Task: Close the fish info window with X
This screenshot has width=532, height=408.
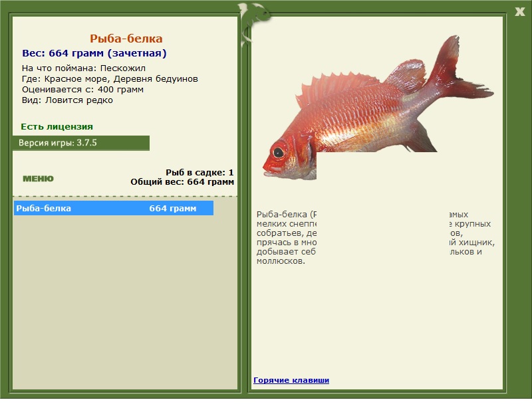Action: [519, 12]
